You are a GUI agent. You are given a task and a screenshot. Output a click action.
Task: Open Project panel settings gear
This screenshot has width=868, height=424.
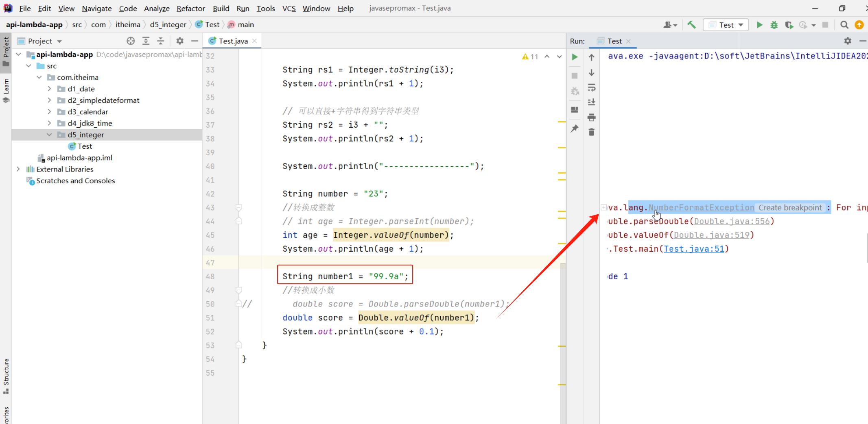pos(180,41)
